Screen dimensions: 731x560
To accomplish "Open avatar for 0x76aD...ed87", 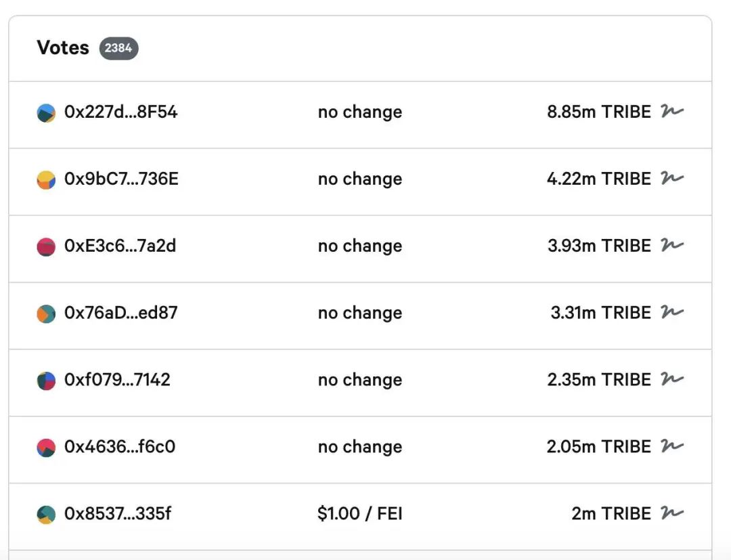I will [46, 314].
